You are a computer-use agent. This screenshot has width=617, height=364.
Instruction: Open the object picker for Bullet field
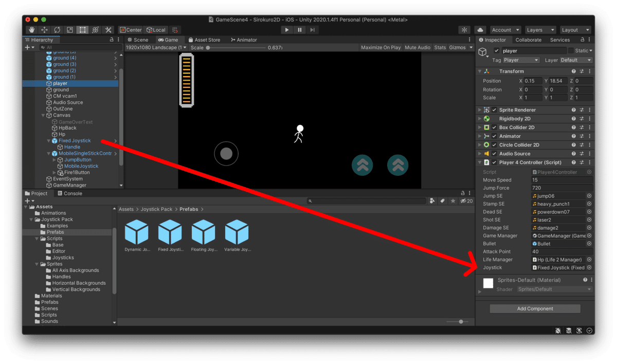click(x=589, y=244)
